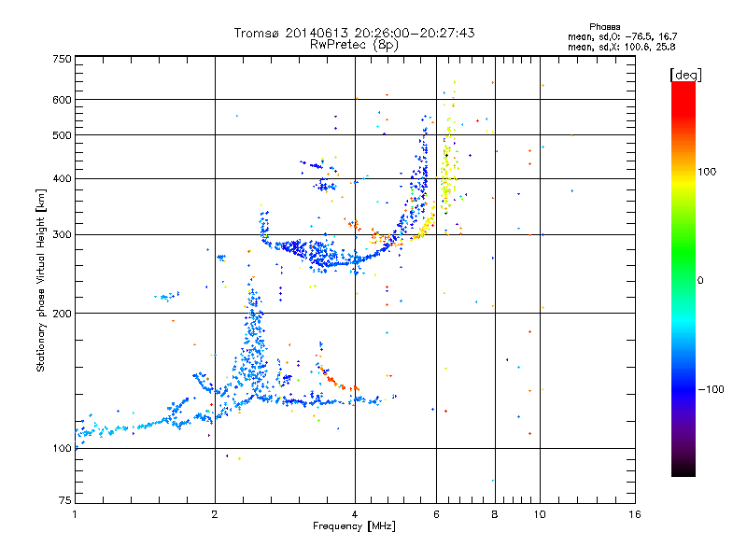Screen dimensions: 747x560
Task: Click the y-axis tick label '400'
Action: [x=62, y=178]
